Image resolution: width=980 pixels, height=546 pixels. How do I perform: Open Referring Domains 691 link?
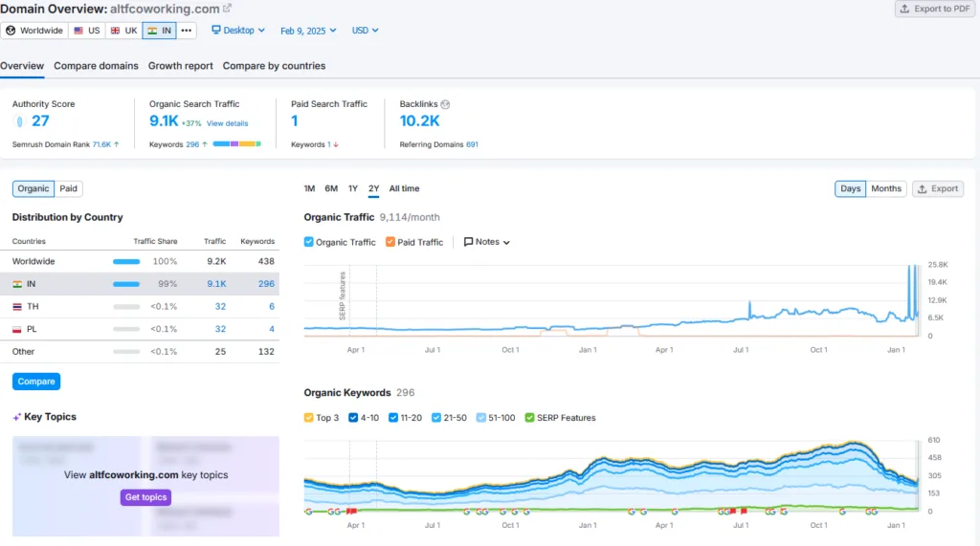472,144
